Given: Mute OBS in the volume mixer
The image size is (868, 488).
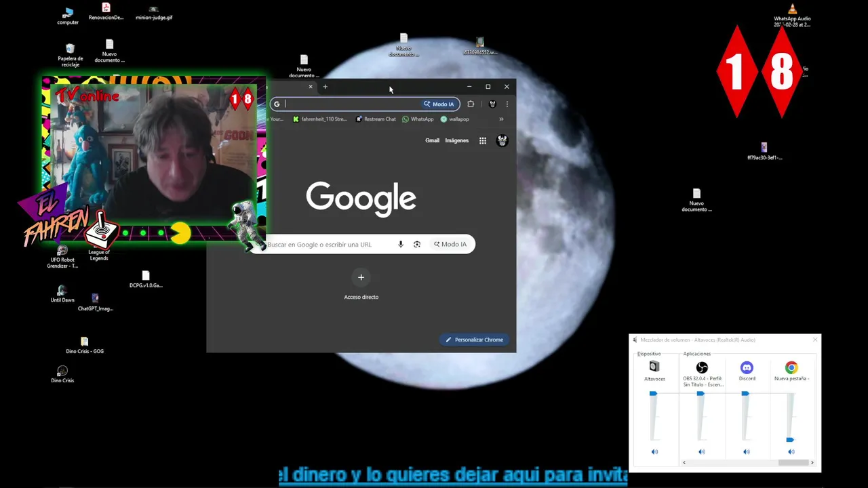Looking at the screenshot, I should 702,451.
